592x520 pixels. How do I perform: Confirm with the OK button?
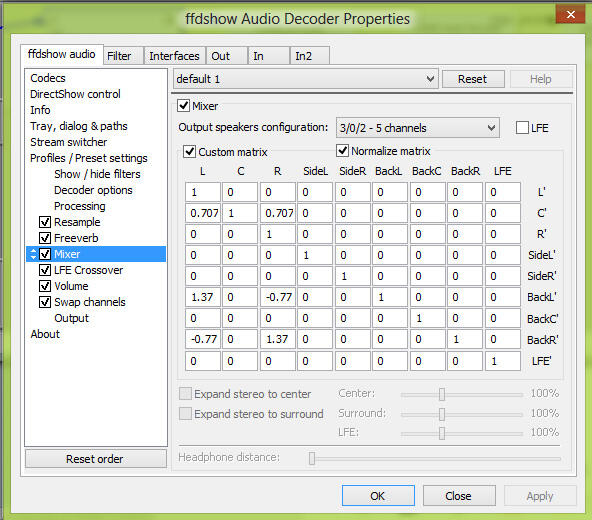click(x=378, y=496)
